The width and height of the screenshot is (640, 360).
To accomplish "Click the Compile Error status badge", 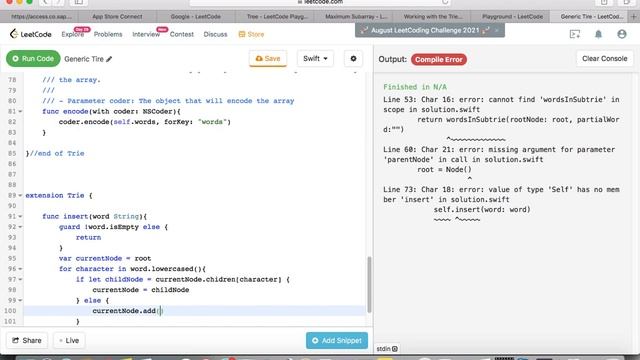I will (438, 60).
